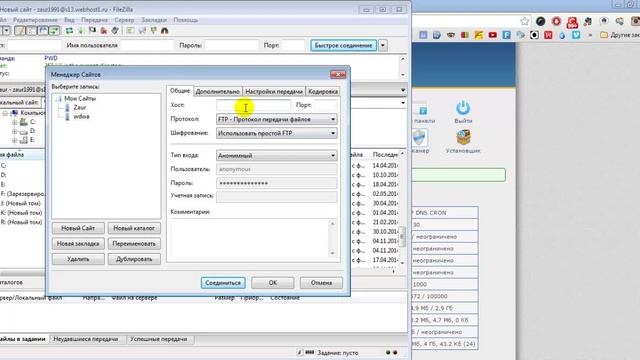Toggle the message log display icon
Image resolution: width=640 pixels, height=360 pixels.
pyautogui.click(x=20, y=31)
